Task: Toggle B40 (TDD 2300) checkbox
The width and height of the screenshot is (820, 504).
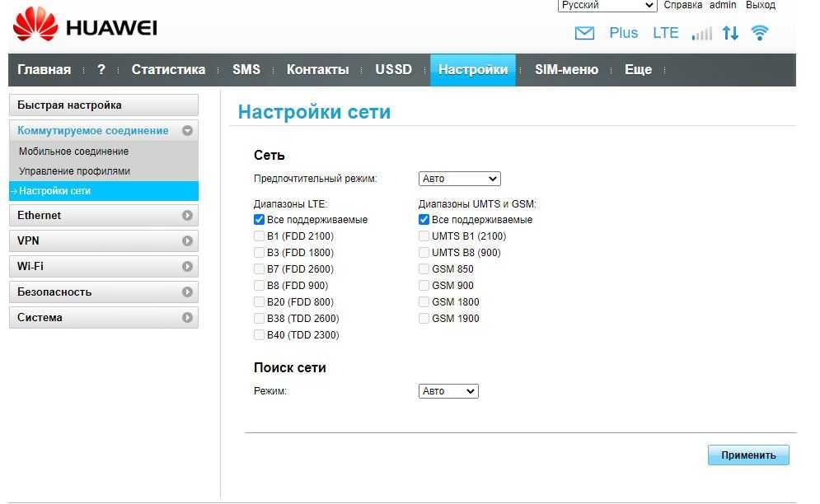Action: point(259,335)
